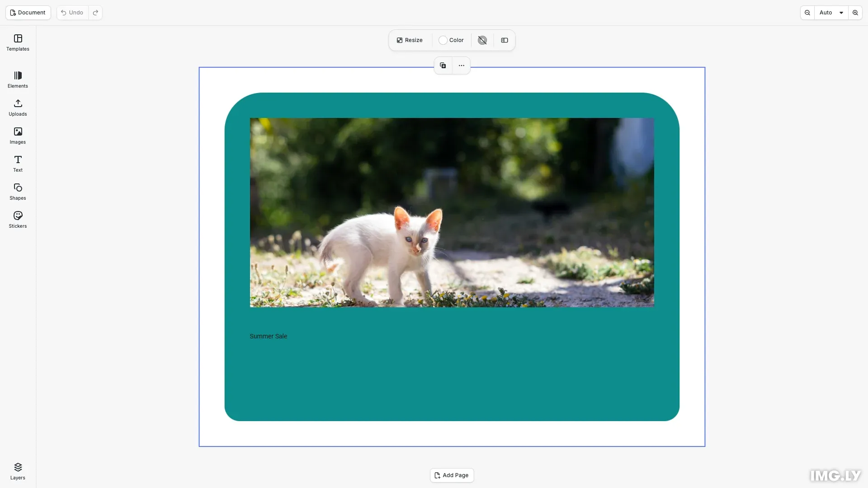The height and width of the screenshot is (488, 868).
Task: Zoom out using the minus magnifier
Action: pos(807,13)
